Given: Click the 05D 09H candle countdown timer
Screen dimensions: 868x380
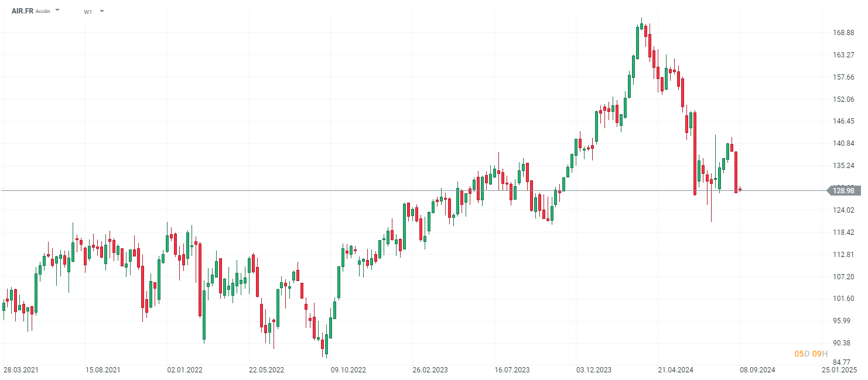Looking at the screenshot, I should (811, 354).
